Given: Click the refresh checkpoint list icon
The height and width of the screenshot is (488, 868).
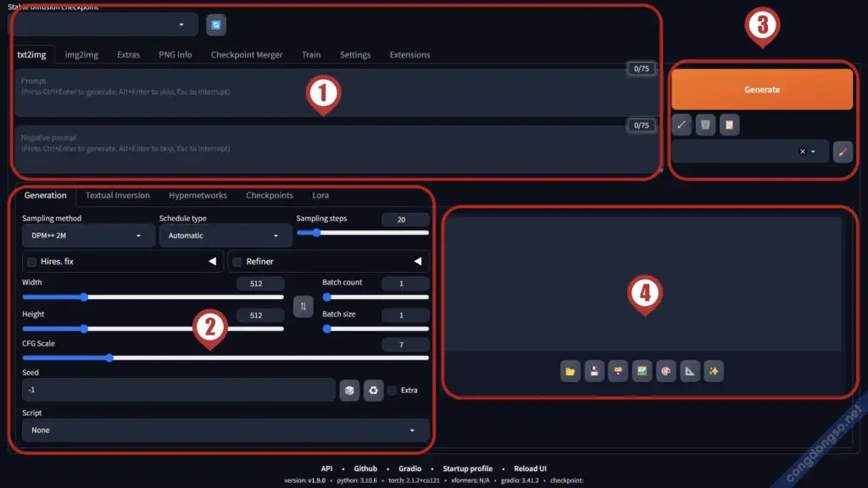Looking at the screenshot, I should 216,25.
